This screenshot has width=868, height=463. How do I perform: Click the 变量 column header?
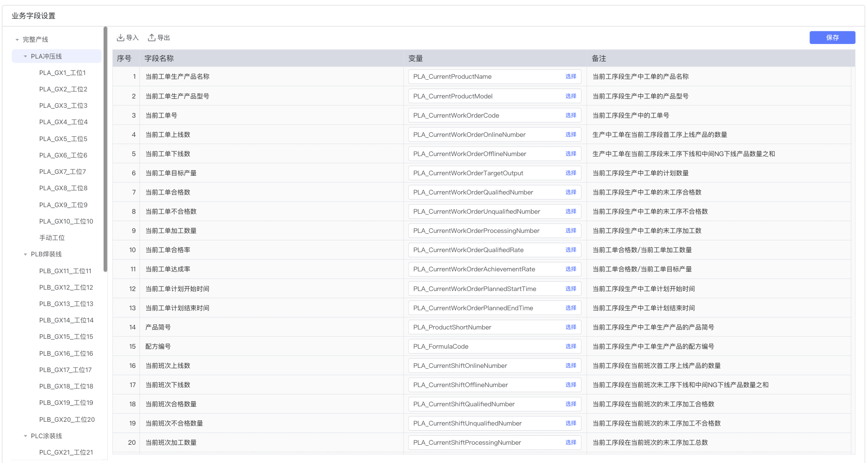pyautogui.click(x=416, y=59)
